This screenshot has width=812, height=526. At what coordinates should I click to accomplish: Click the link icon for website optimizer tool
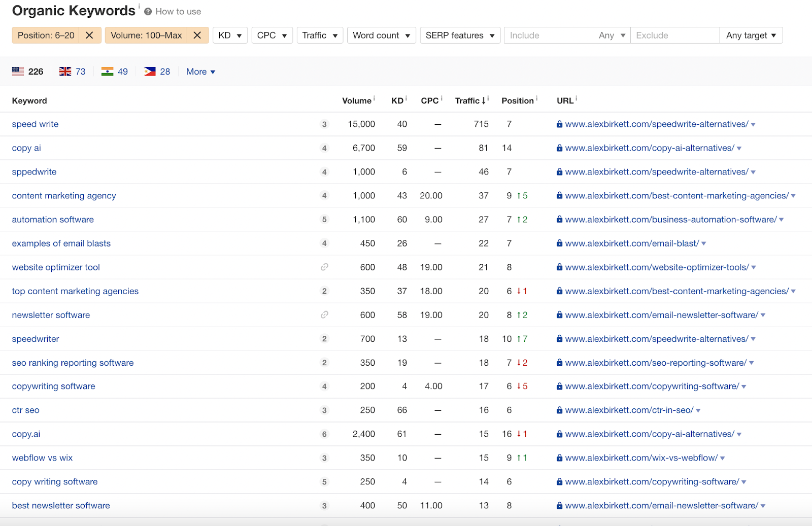pyautogui.click(x=324, y=267)
